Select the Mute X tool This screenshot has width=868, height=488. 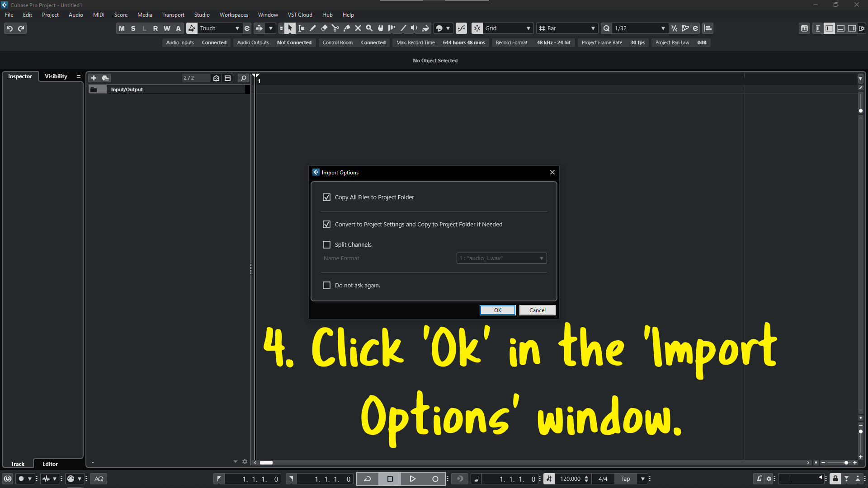point(358,28)
